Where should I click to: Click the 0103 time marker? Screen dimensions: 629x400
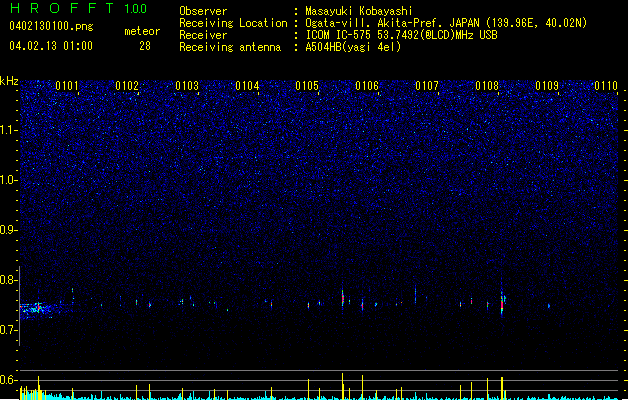click(187, 86)
